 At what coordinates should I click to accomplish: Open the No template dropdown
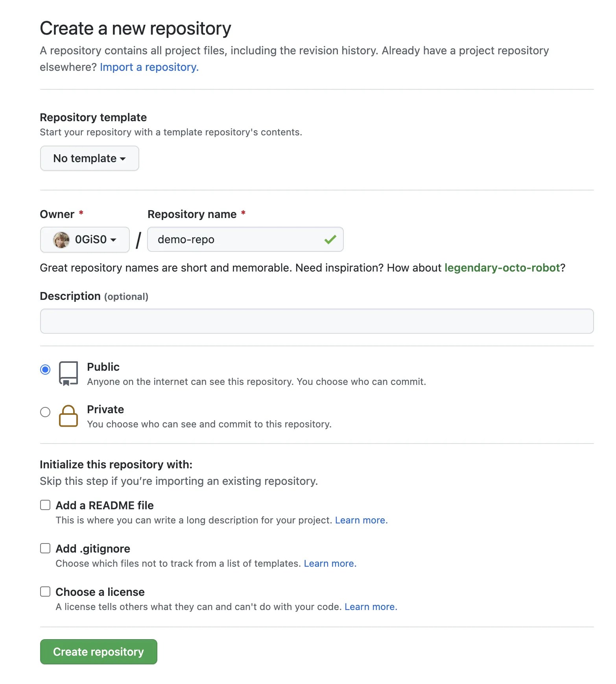click(90, 158)
